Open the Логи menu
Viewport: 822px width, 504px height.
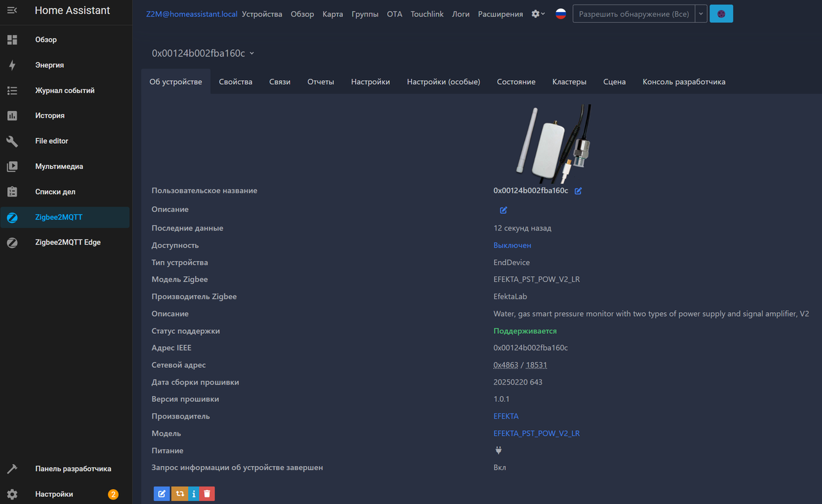(461, 14)
